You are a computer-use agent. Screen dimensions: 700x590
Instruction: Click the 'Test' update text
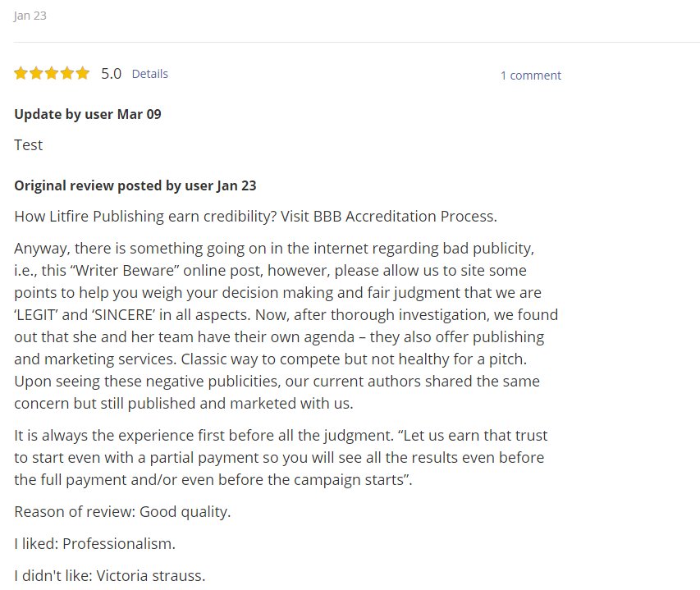pos(29,145)
